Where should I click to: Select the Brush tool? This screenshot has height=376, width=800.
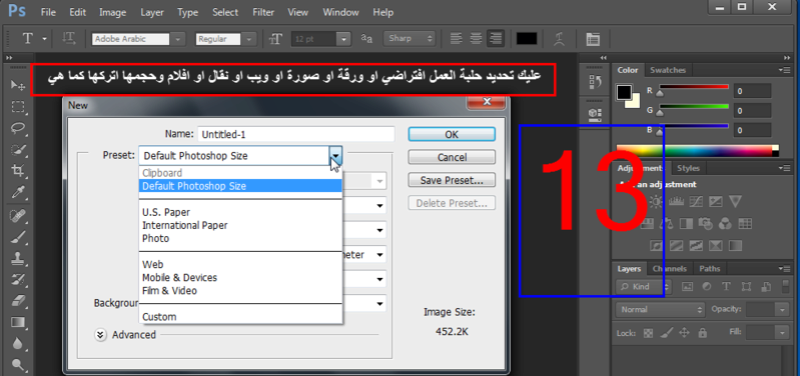[x=18, y=237]
